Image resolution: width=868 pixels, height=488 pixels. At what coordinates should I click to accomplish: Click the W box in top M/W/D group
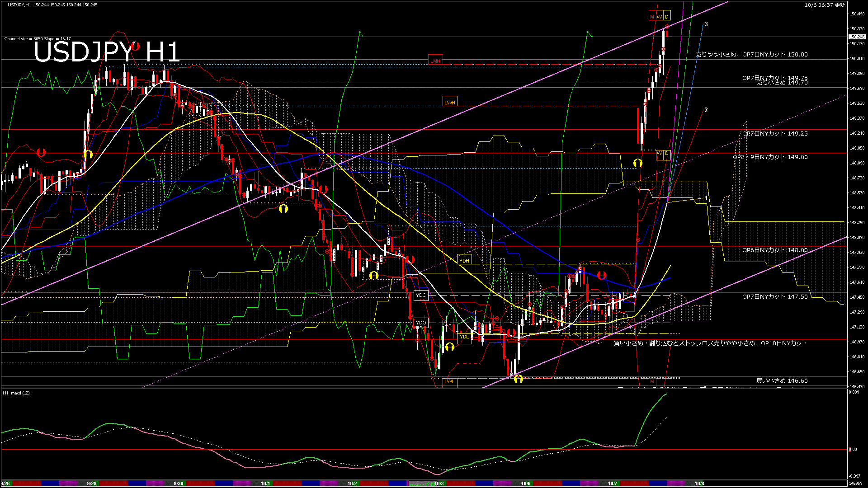tap(660, 17)
